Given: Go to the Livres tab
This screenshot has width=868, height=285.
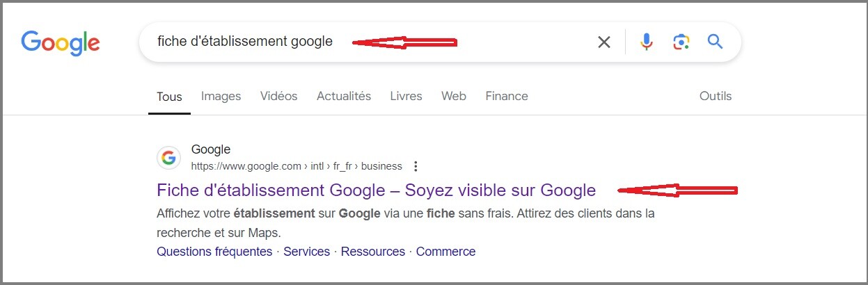Looking at the screenshot, I should point(406,96).
